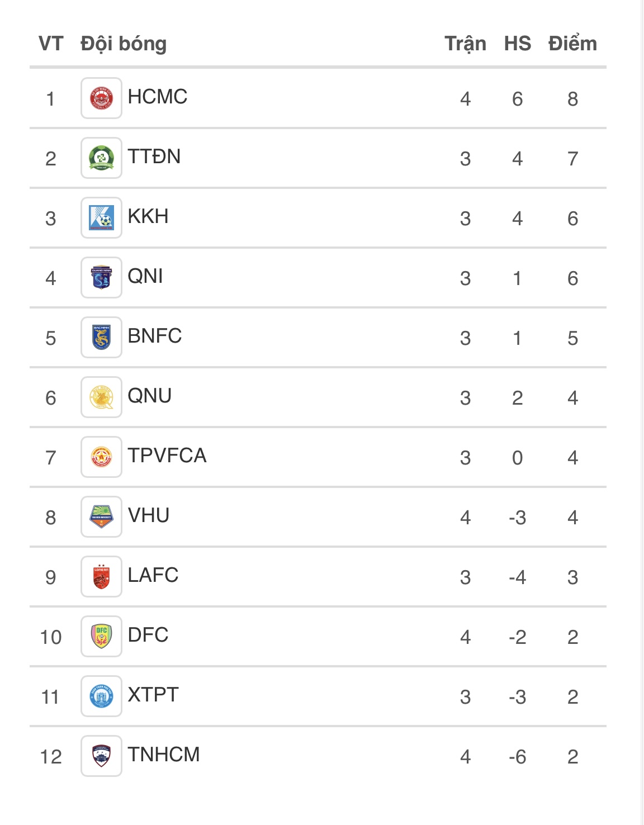Click the DFC shield logo

coord(101,637)
